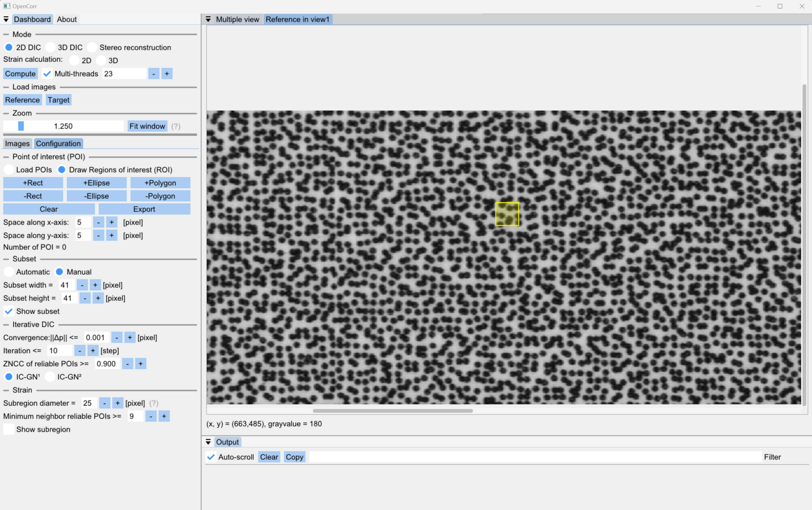Switch to the About tab

pos(66,19)
